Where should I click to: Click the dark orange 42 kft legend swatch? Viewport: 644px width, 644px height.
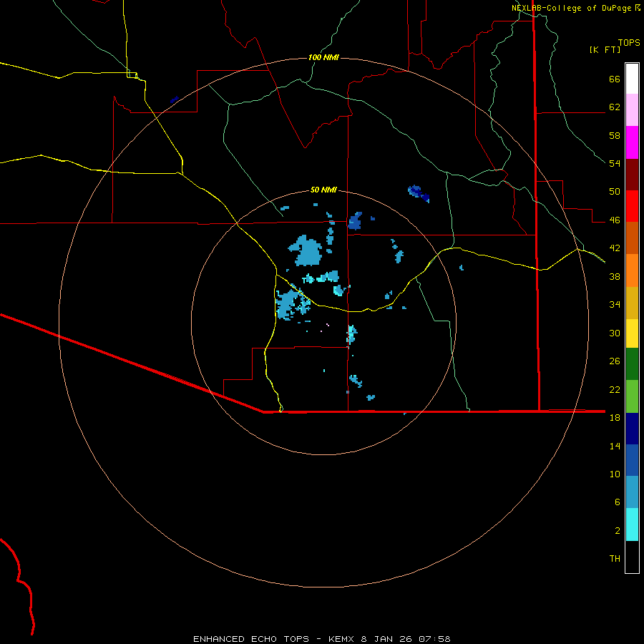pyautogui.click(x=632, y=238)
